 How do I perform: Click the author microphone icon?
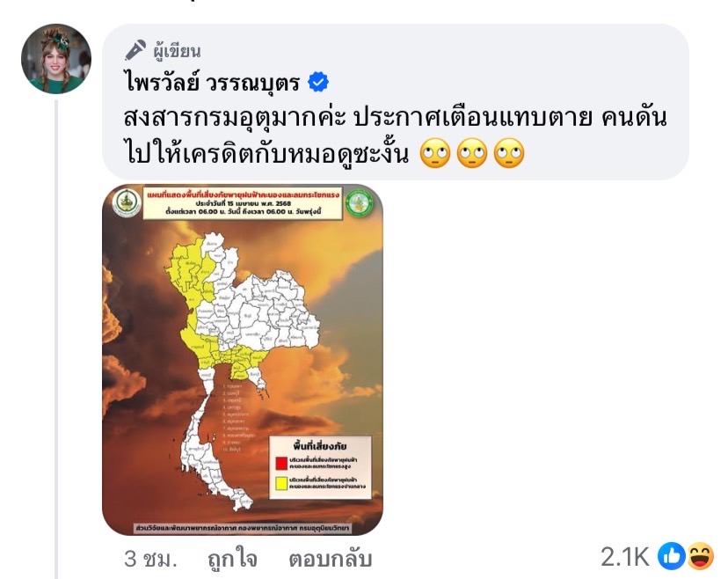click(x=135, y=50)
